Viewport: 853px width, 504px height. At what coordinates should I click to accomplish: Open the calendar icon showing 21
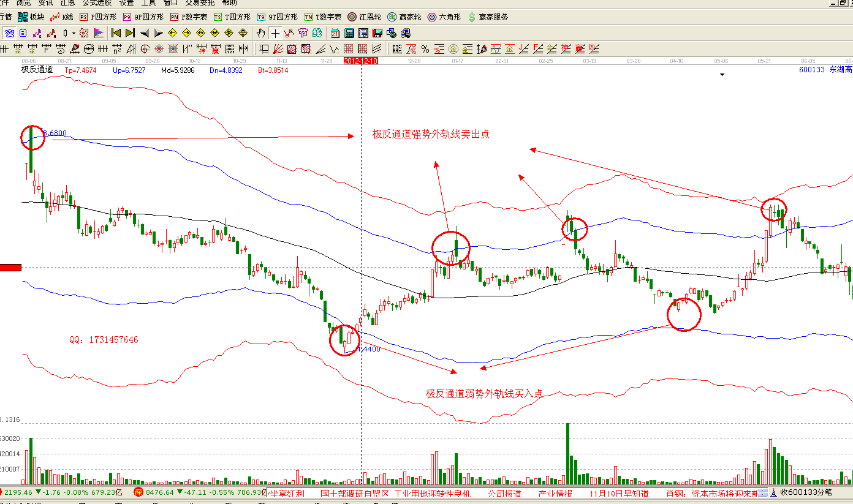pyautogui.click(x=335, y=33)
